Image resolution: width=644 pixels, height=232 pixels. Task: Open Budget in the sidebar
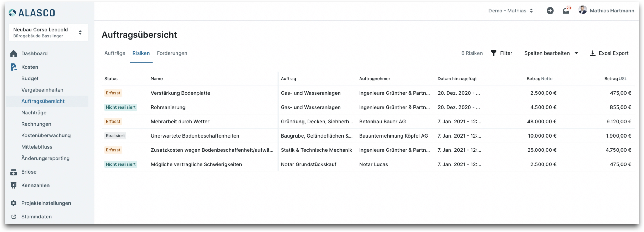[x=30, y=79]
